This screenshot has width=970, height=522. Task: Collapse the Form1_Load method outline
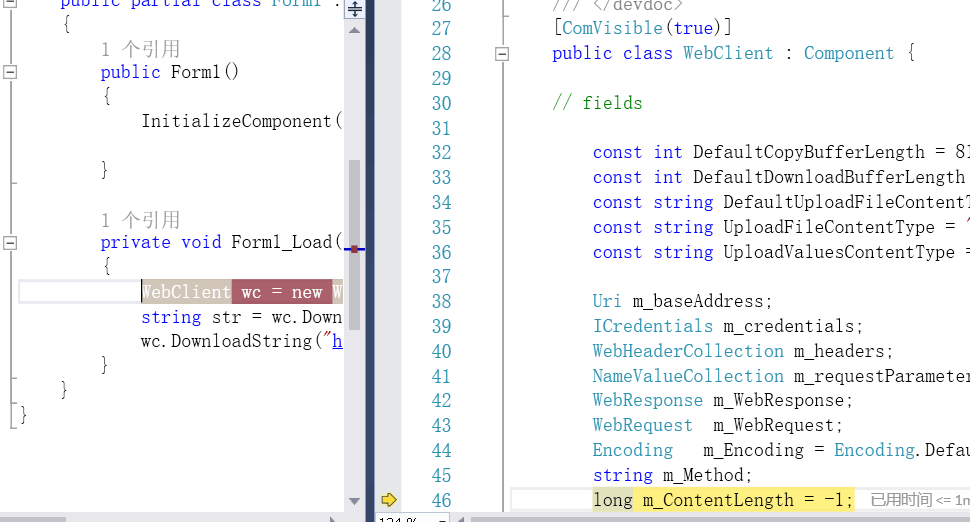[x=10, y=242]
